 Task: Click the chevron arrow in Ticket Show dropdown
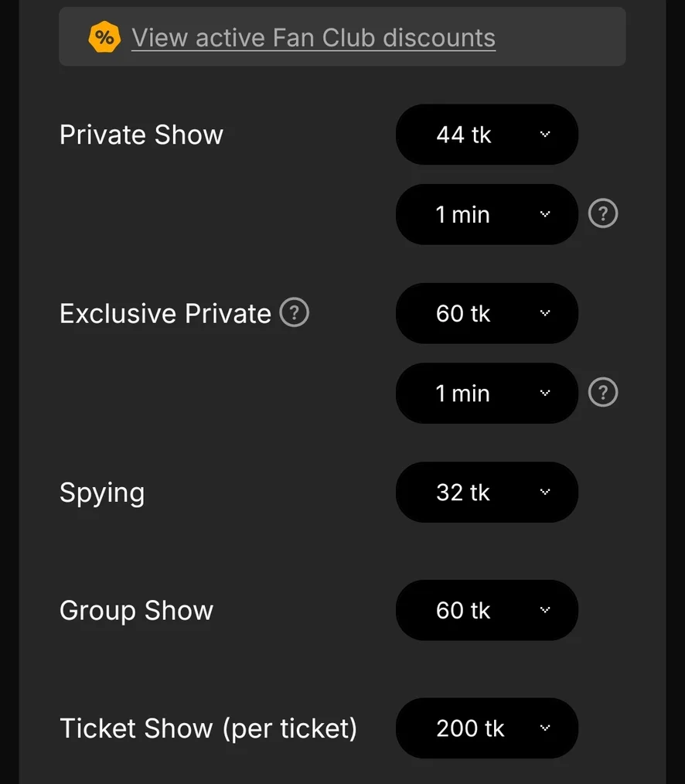point(545,728)
